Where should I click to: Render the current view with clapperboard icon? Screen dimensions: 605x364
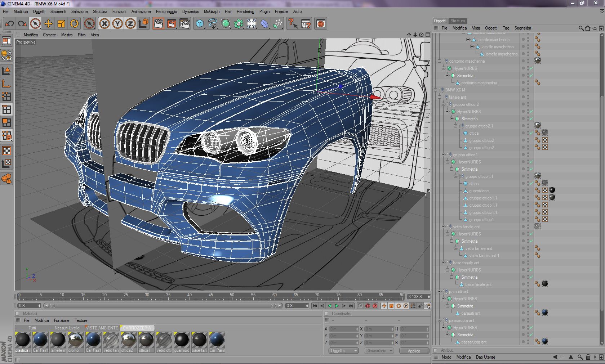[x=158, y=24]
